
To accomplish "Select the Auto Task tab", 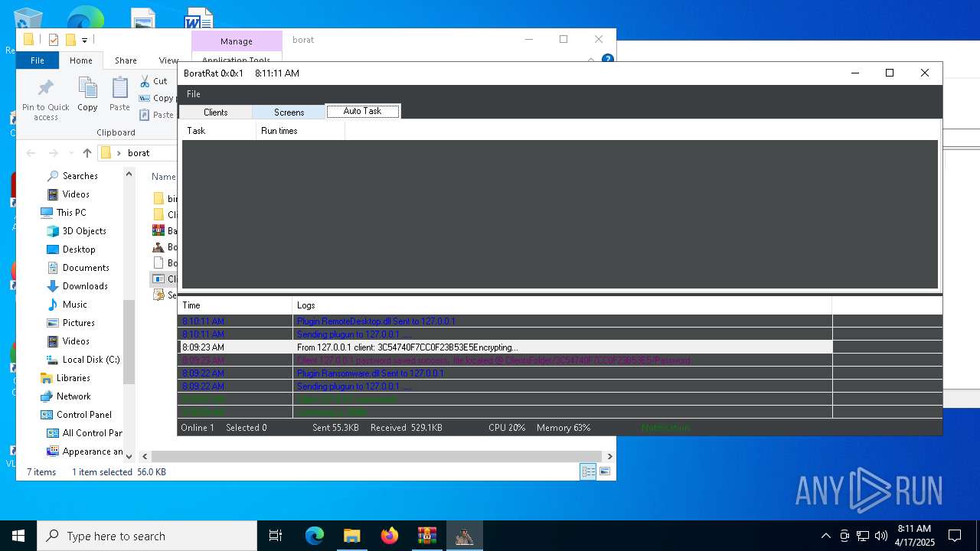I will pyautogui.click(x=362, y=111).
